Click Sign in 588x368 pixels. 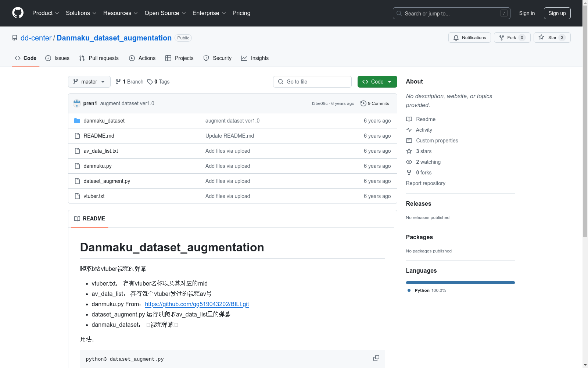click(x=527, y=13)
